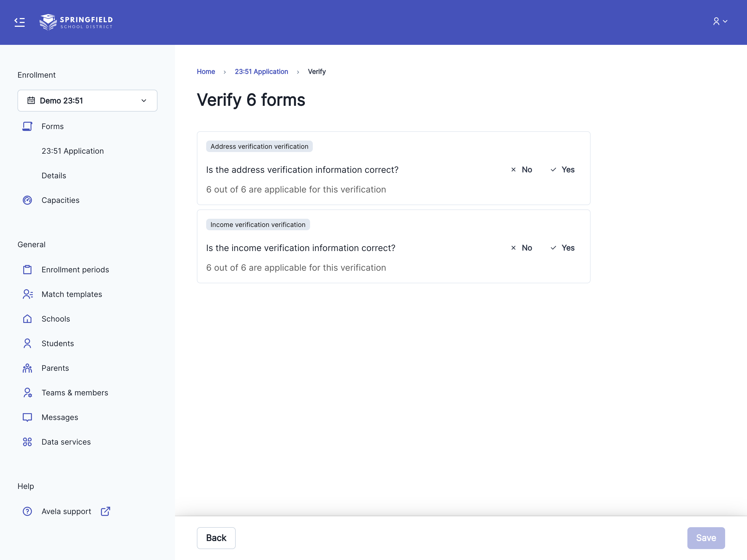Image resolution: width=747 pixels, height=560 pixels.
Task: Click the Data services icon
Action: 27,442
